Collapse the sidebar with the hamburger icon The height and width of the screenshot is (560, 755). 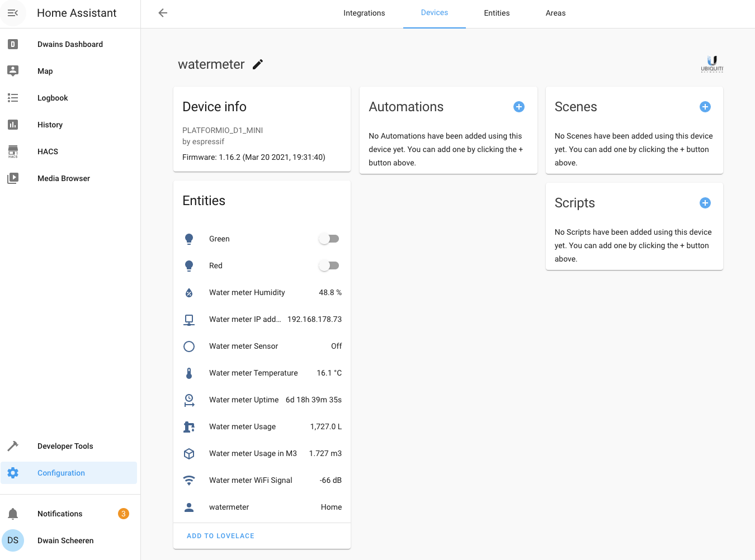point(13,13)
